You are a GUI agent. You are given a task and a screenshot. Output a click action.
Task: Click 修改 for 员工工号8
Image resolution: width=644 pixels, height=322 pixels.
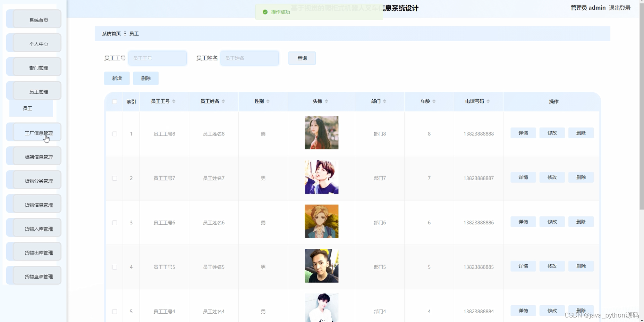click(x=552, y=133)
